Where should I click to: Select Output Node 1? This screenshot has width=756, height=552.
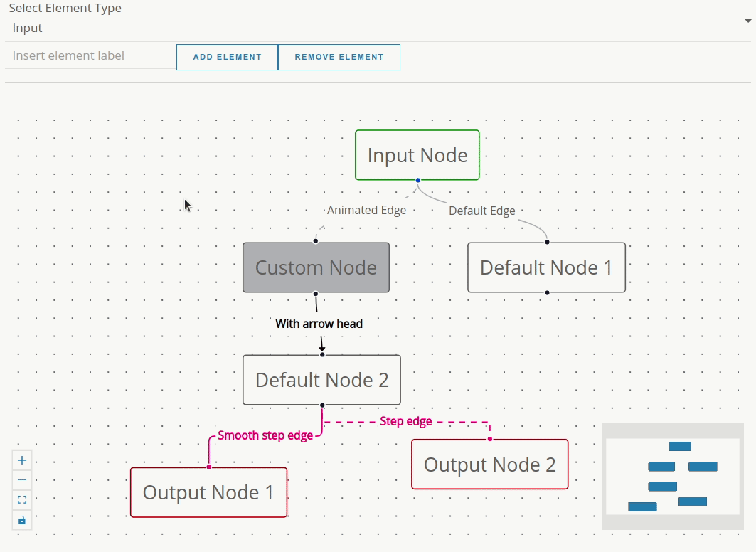click(x=208, y=492)
